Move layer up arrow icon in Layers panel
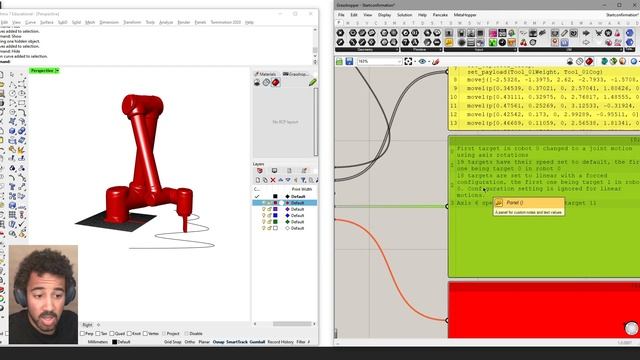This screenshot has width=640, height=360. click(281, 180)
